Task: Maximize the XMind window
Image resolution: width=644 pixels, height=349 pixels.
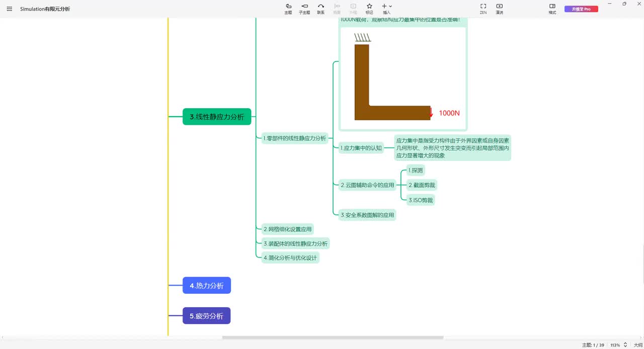Action: click(624, 4)
